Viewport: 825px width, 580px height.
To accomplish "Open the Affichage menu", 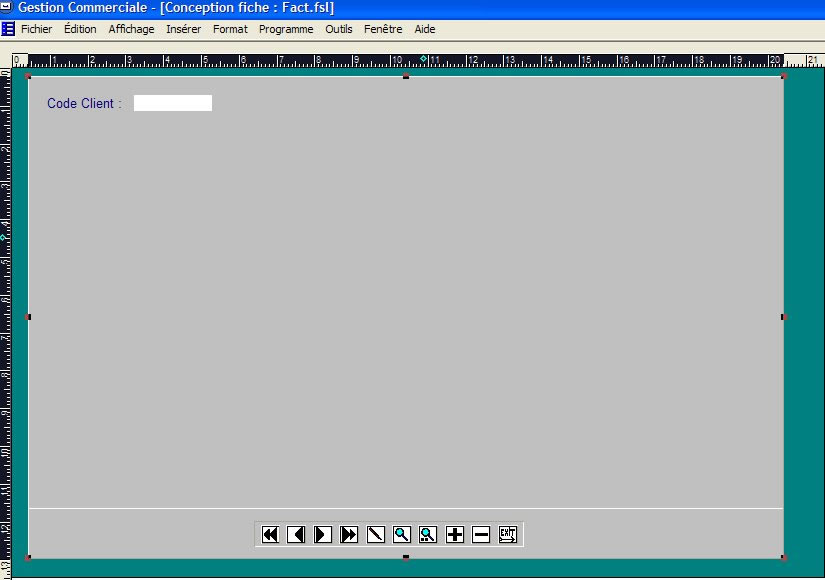I will pyautogui.click(x=132, y=29).
